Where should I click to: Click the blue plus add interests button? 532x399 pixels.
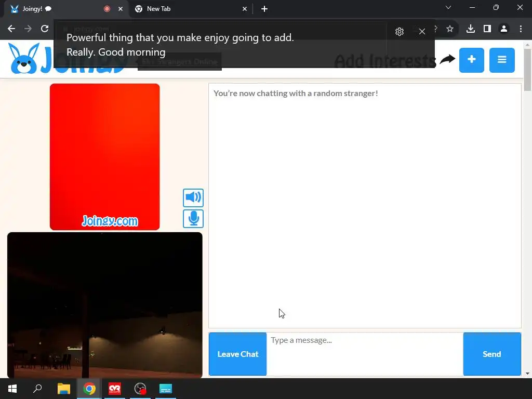(x=472, y=60)
